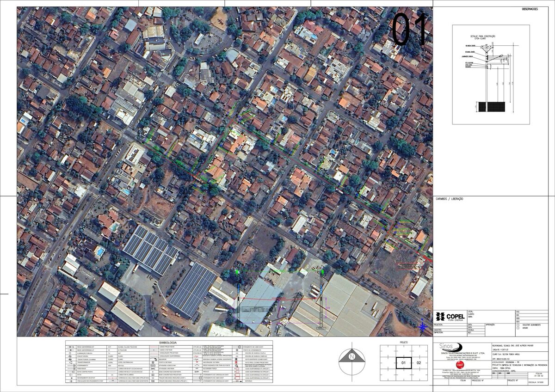Click the SIMBOLOGIA legend title

pyautogui.click(x=168, y=343)
